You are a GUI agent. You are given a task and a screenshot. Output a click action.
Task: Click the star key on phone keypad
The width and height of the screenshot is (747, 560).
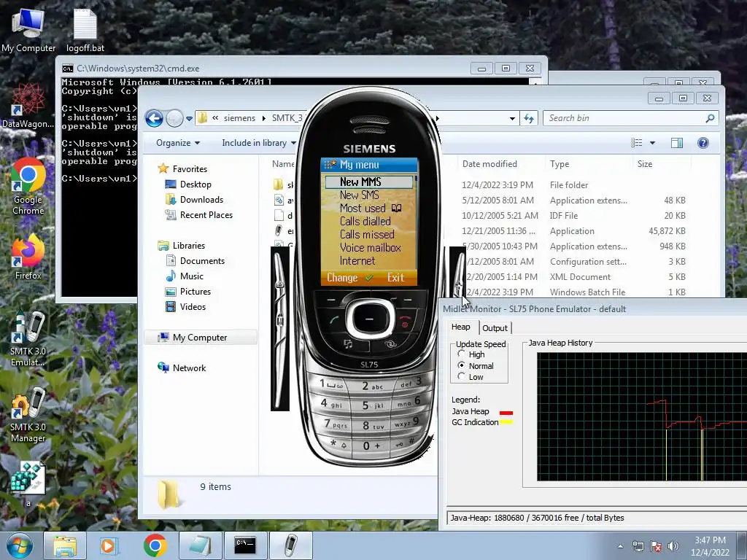click(x=338, y=445)
